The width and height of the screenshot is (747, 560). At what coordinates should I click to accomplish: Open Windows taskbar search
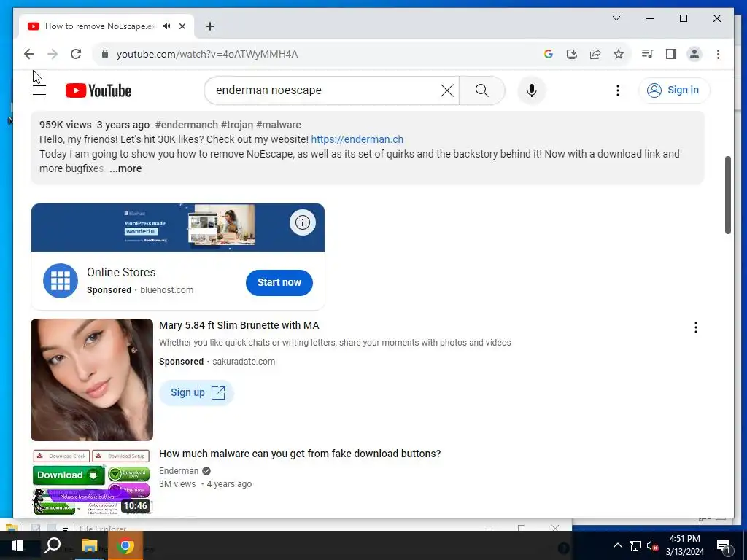coord(53,545)
